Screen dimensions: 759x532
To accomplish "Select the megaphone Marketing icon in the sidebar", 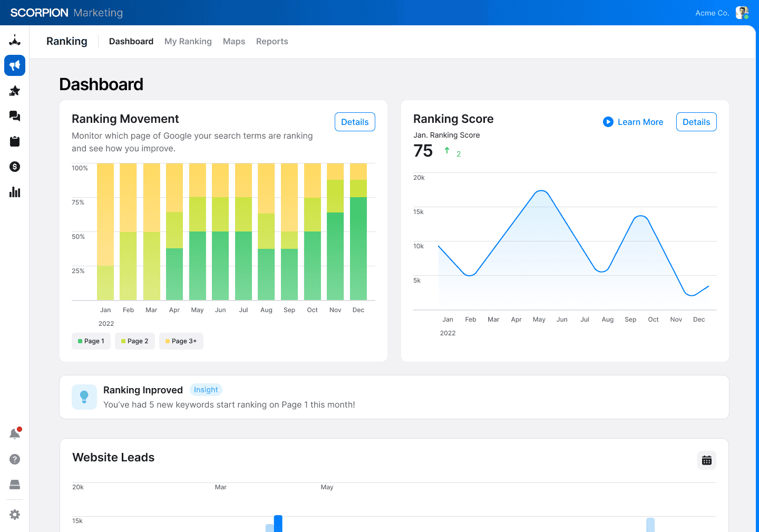I will [14, 65].
